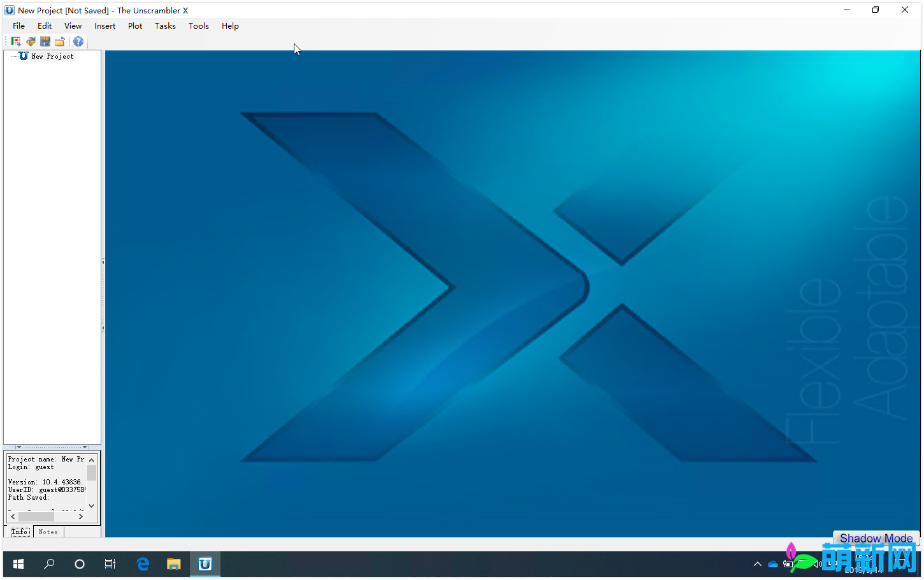Launch Microsoft Edge from the taskbar

pyautogui.click(x=143, y=564)
